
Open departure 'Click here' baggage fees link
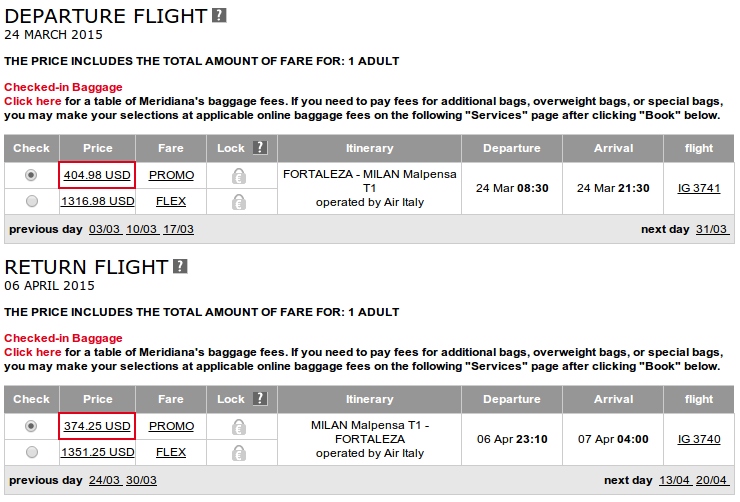(33, 101)
